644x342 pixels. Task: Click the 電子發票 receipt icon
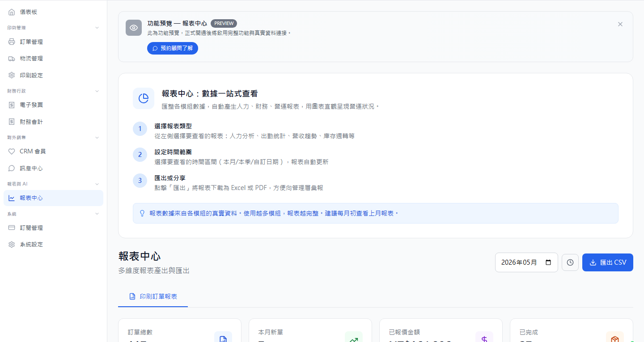12,105
